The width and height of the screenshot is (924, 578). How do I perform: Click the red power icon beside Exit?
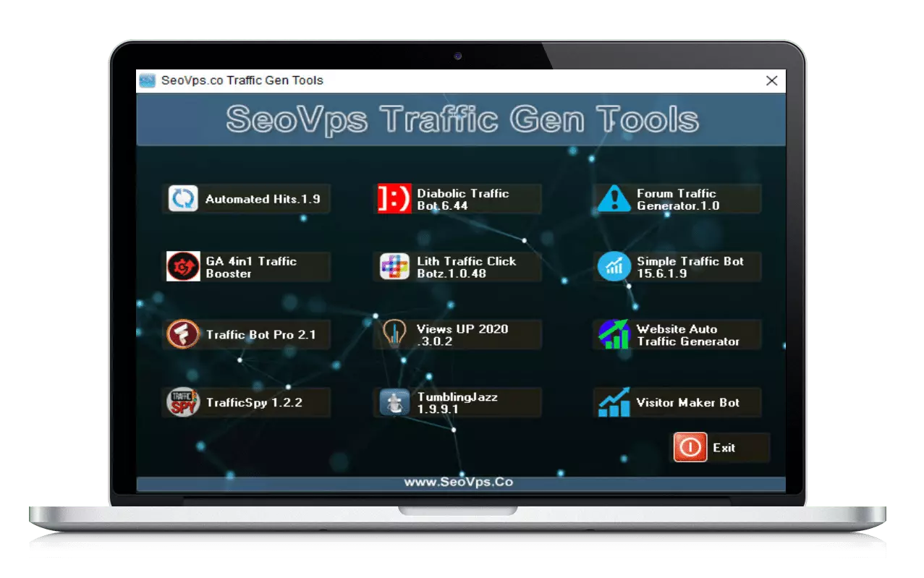point(690,447)
